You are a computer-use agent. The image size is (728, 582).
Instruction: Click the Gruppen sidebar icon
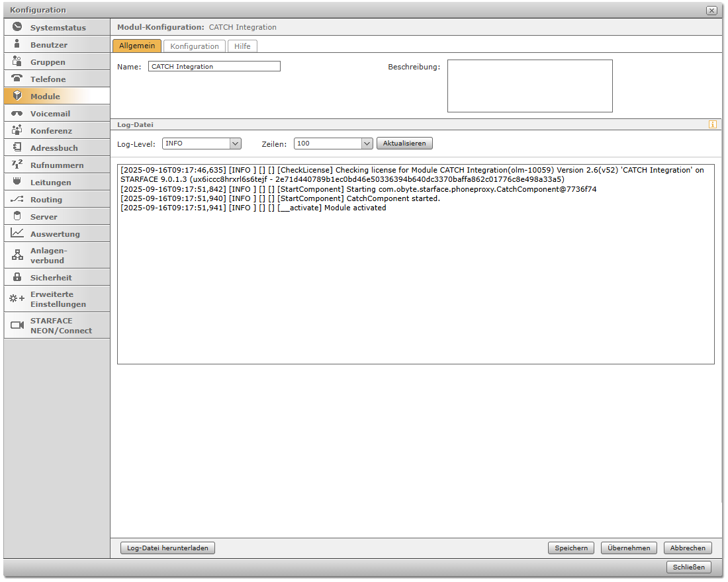coord(17,62)
